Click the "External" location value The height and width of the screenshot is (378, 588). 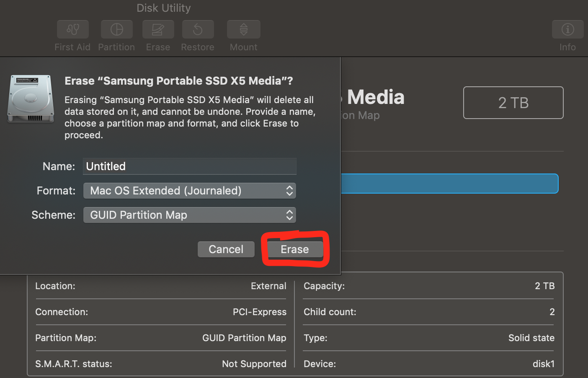pyautogui.click(x=268, y=286)
